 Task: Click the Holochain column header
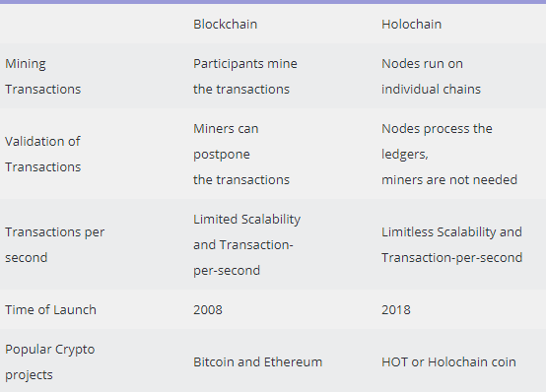pyautogui.click(x=411, y=24)
